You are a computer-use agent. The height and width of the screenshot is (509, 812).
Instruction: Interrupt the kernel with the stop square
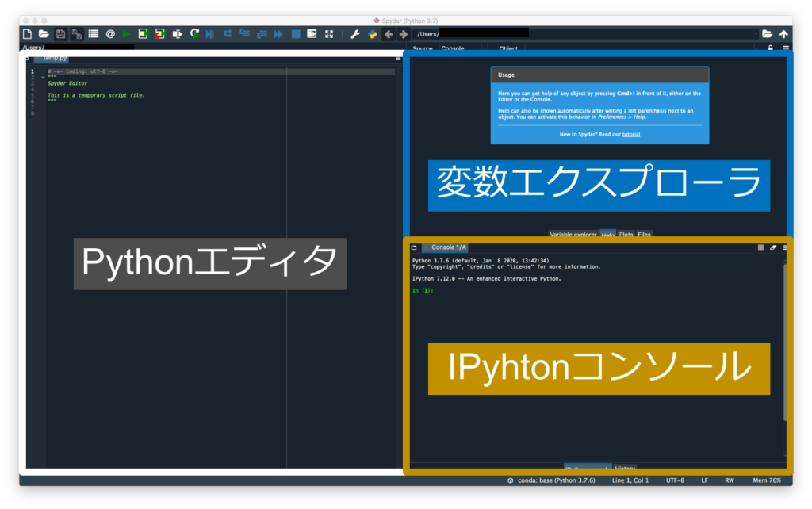760,247
